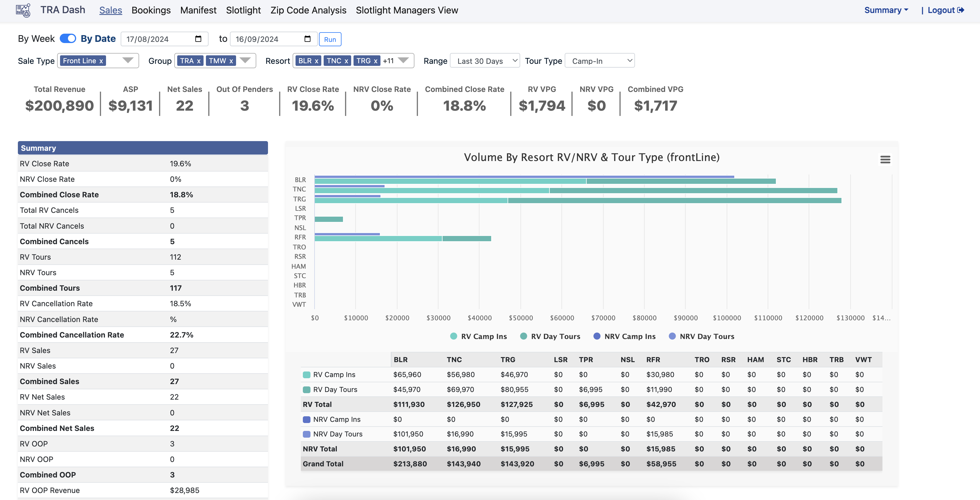Toggle RV Day Tours legend marker
Viewport: 980px width, 500px height.
523,336
